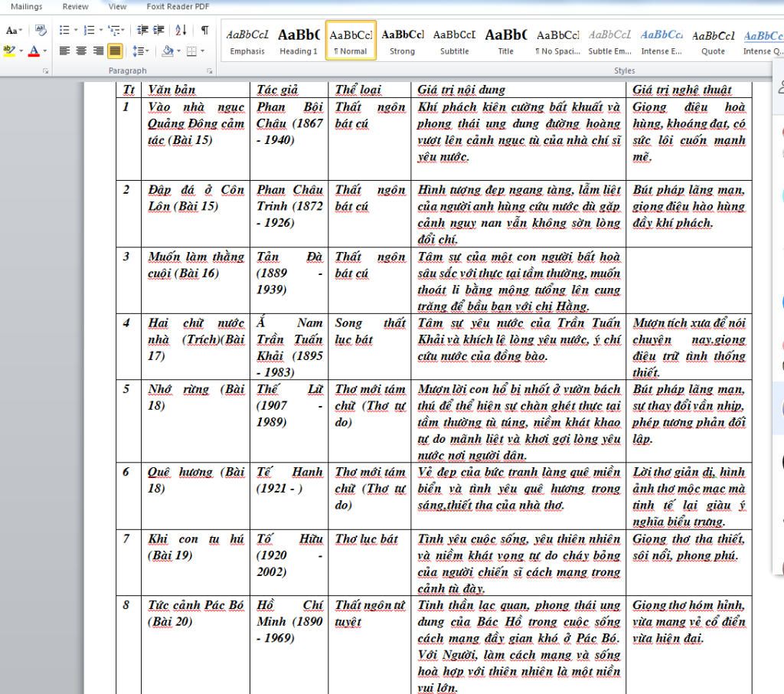
Task: Click the borders icon
Action: coord(191,51)
